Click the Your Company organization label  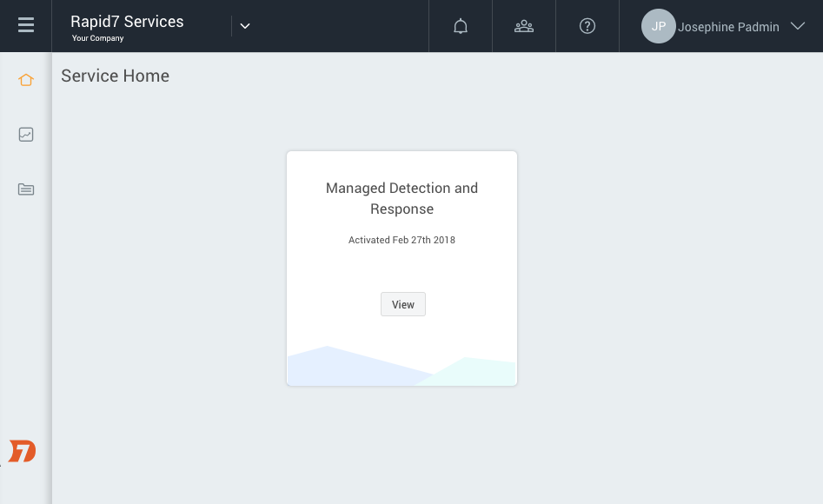[97, 38]
